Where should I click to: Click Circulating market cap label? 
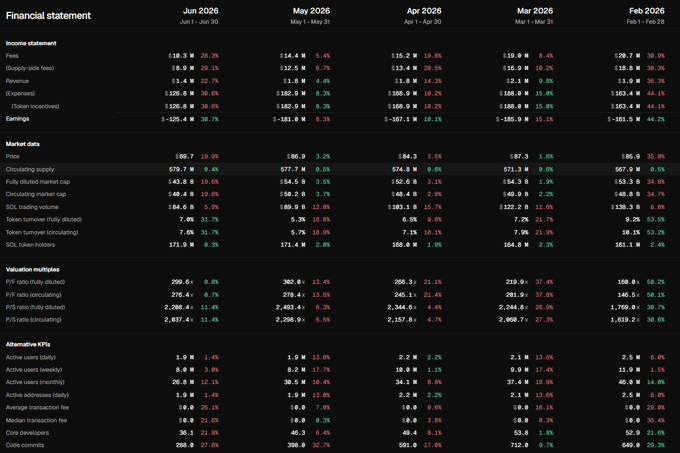point(36,194)
